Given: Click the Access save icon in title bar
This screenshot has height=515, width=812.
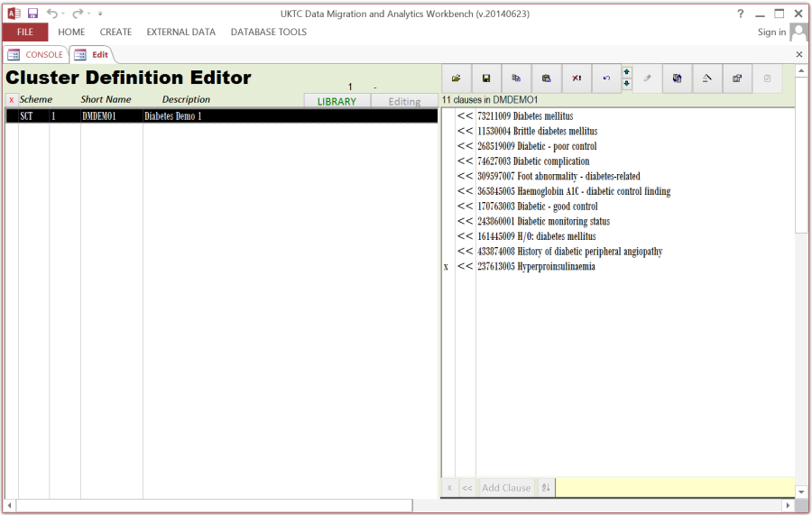Looking at the screenshot, I should (32, 14).
